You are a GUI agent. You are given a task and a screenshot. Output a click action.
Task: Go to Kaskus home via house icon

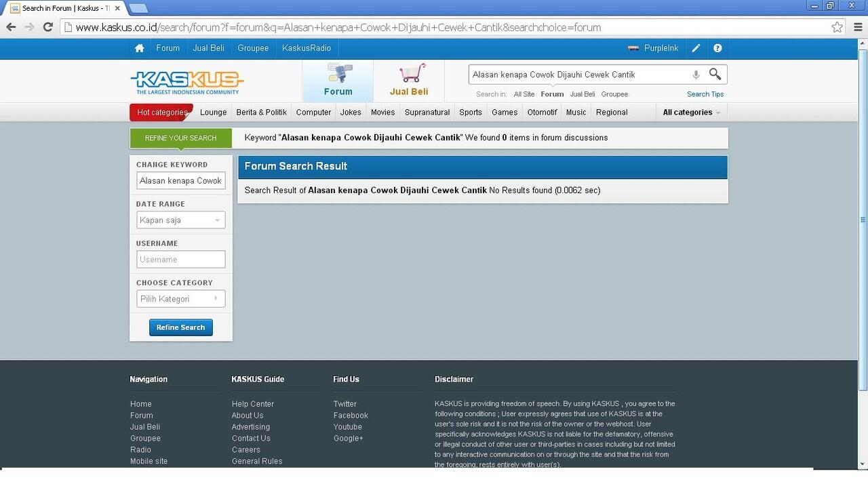tap(139, 48)
